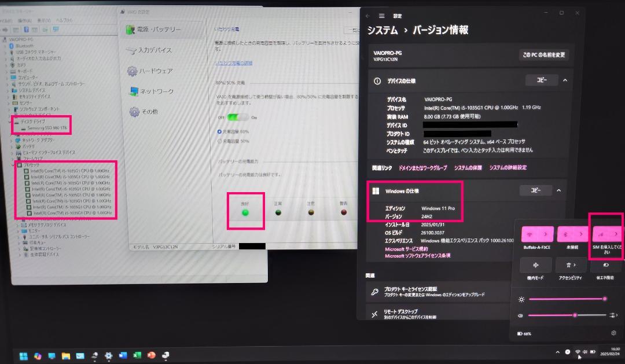Open cellular options chevron in quick panel

(615, 234)
